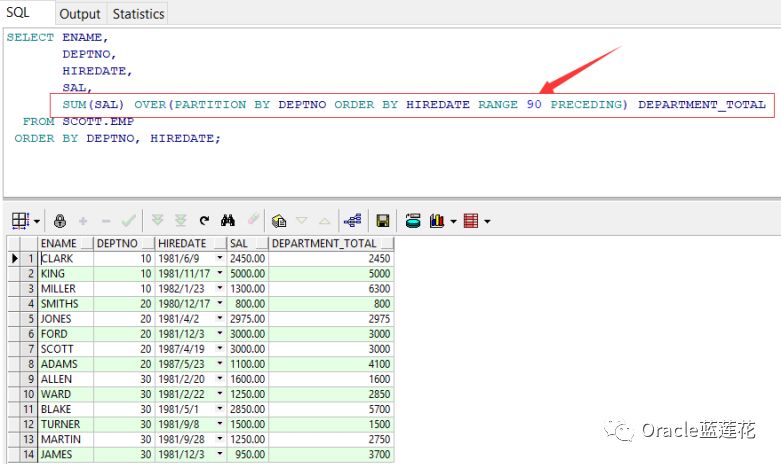Click the fetch next page icon
Screen dimensions: 781x464
pos(157,220)
